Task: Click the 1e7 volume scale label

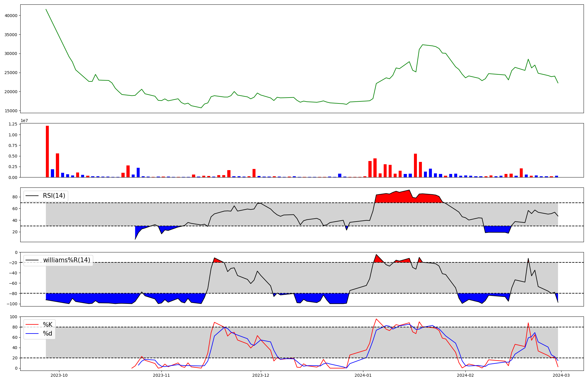Action: (x=24, y=120)
